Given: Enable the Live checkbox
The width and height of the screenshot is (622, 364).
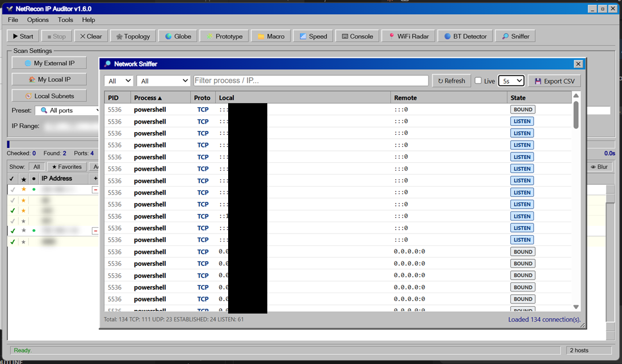Looking at the screenshot, I should tap(478, 81).
